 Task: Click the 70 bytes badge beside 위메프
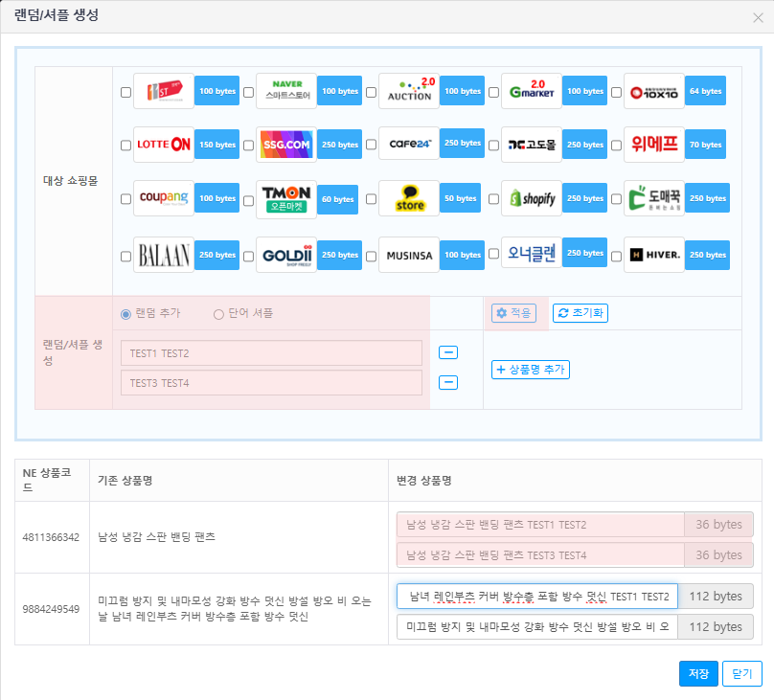[x=705, y=145]
